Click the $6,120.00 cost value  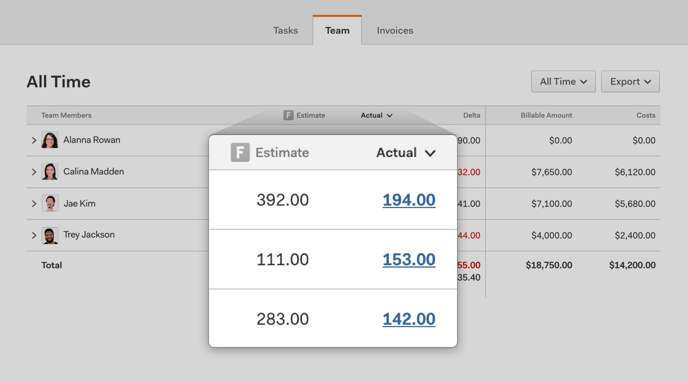coord(635,172)
